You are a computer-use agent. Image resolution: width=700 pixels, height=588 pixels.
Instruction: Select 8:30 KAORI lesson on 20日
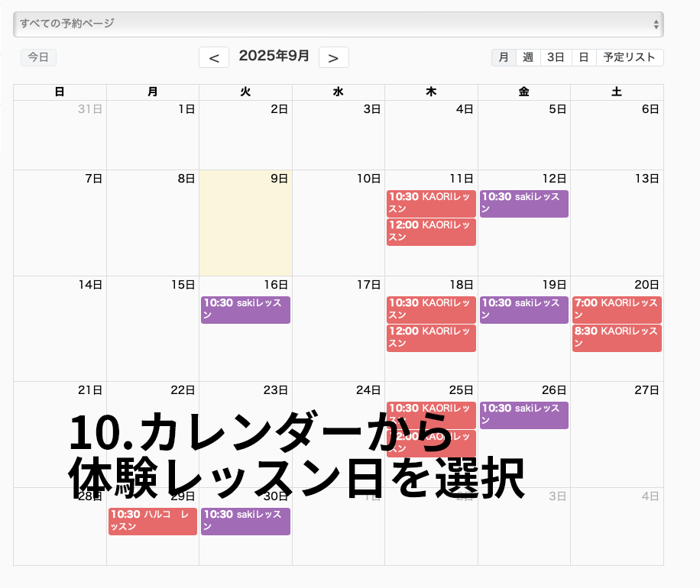tap(617, 338)
